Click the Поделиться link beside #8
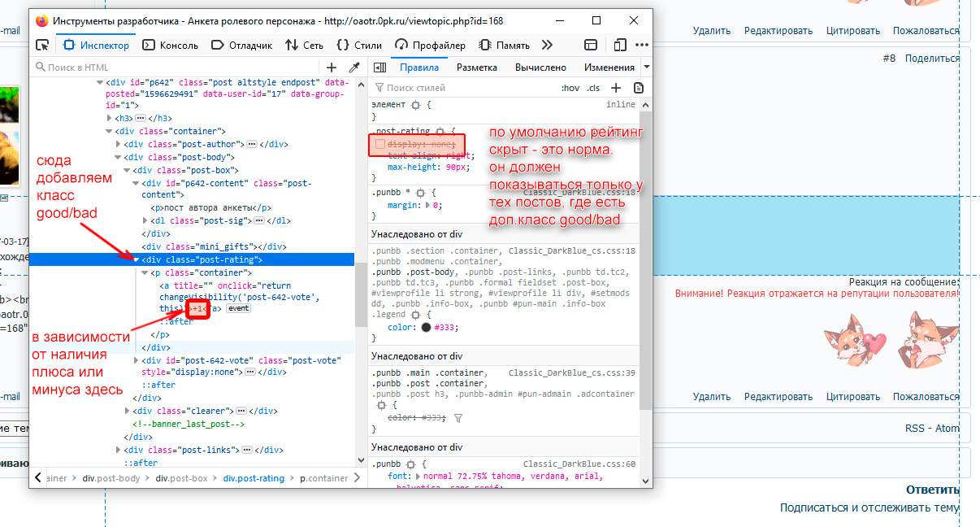 pyautogui.click(x=932, y=59)
